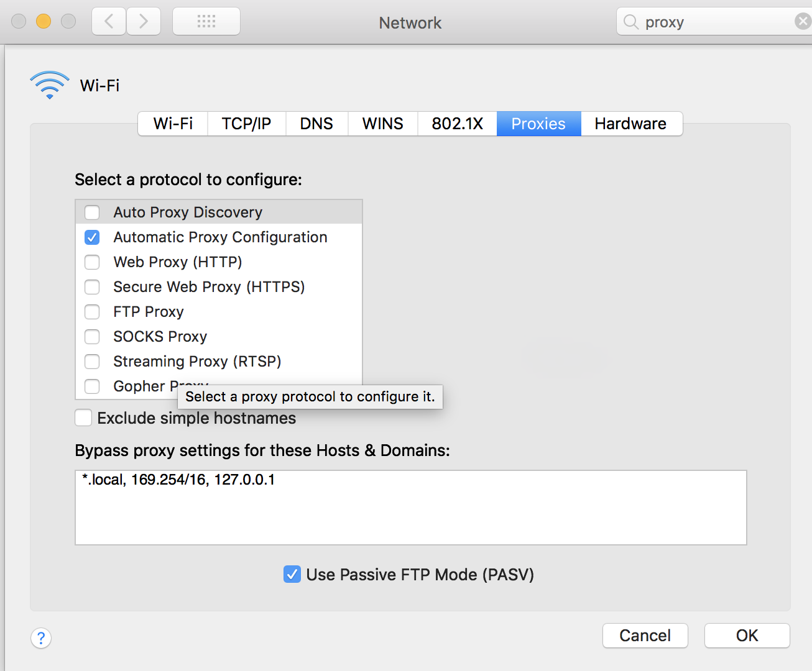Toggle Exclude simple hostnames

tap(83, 418)
